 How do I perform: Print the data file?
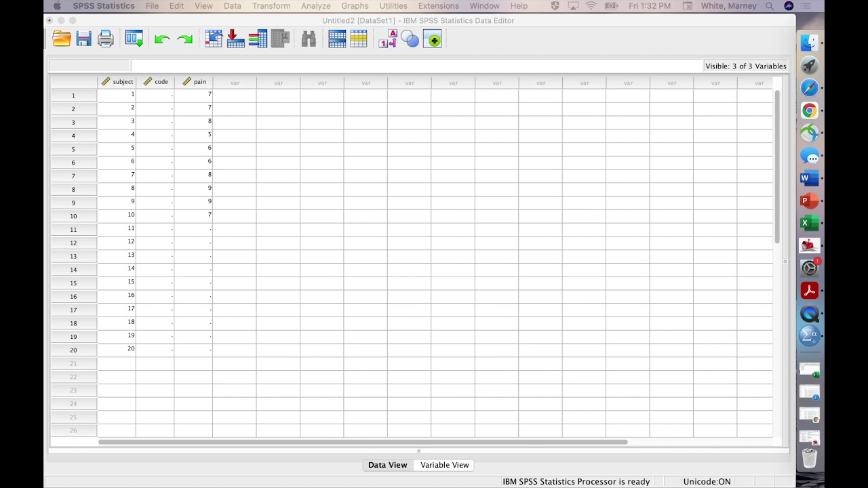pyautogui.click(x=106, y=39)
